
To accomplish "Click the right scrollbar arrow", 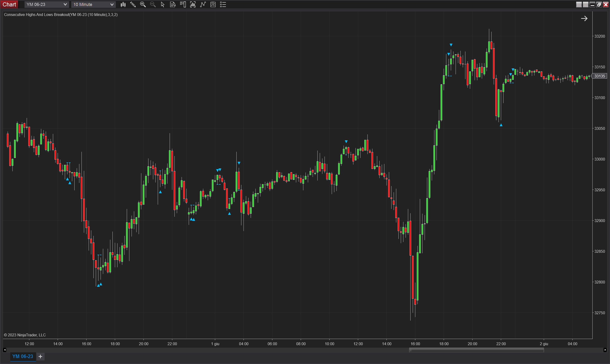I will tap(605, 350).
